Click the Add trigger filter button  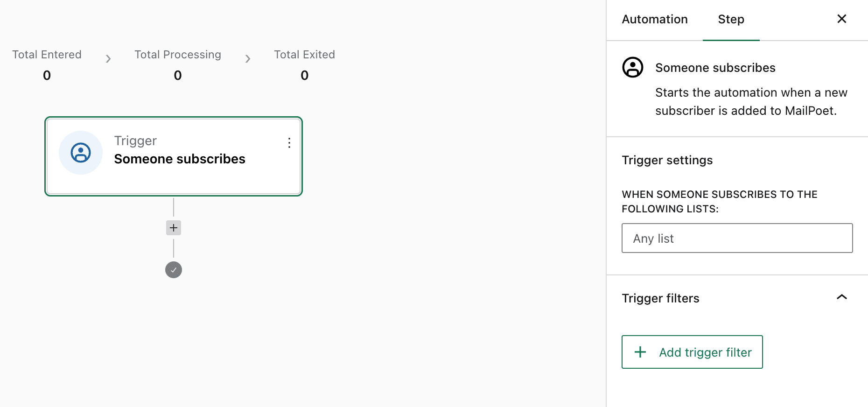pyautogui.click(x=692, y=352)
